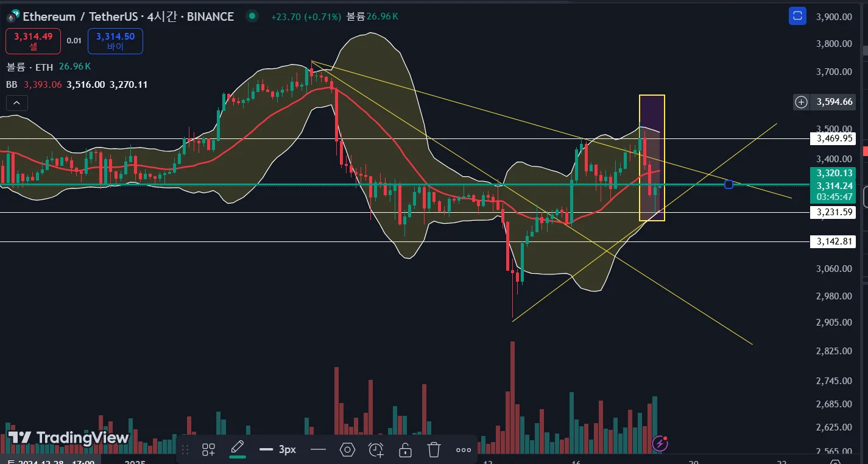Click the floating toolbar drag grip dots

pyautogui.click(x=186, y=450)
